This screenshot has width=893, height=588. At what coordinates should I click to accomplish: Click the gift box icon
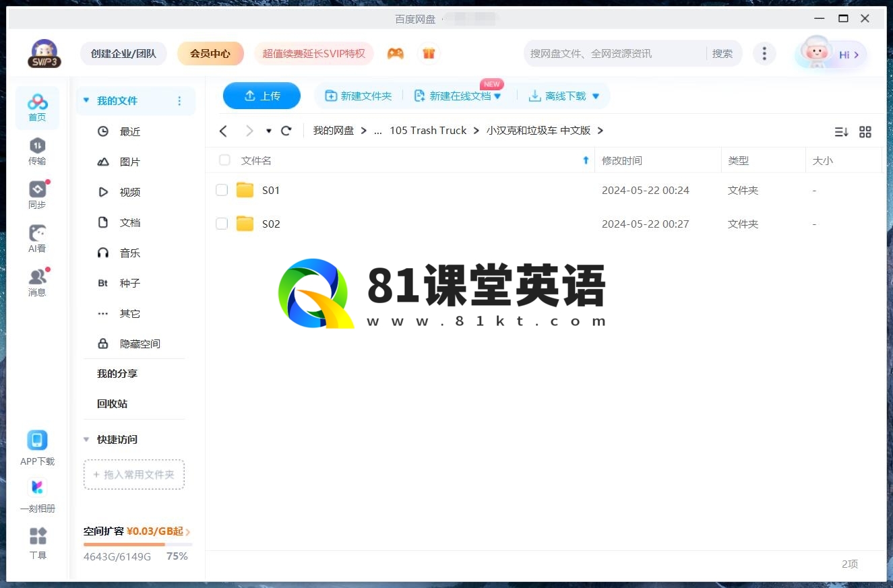tap(429, 54)
